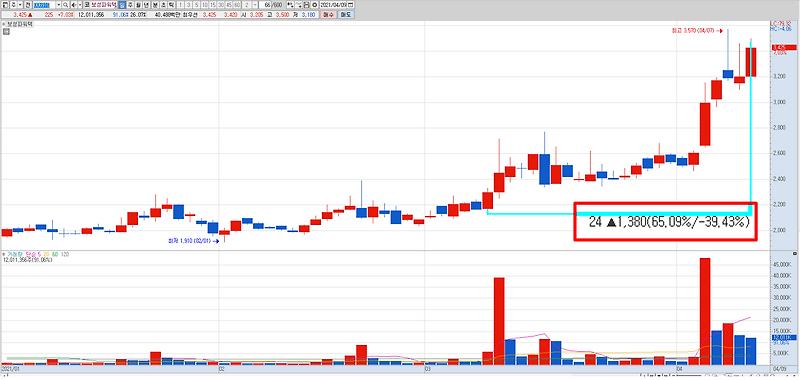Choose the 45 interval button
800x380 pixels.
[229, 5]
